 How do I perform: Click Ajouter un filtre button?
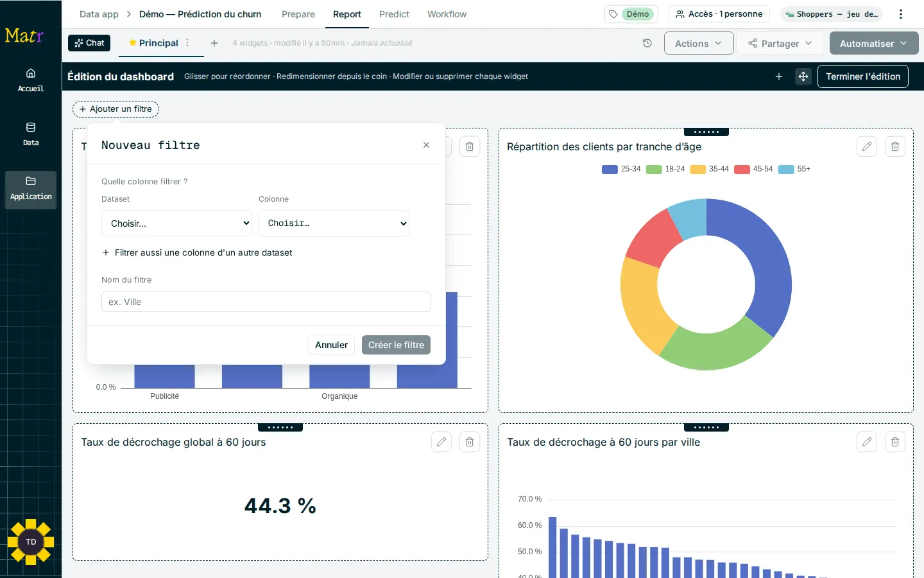(x=116, y=109)
